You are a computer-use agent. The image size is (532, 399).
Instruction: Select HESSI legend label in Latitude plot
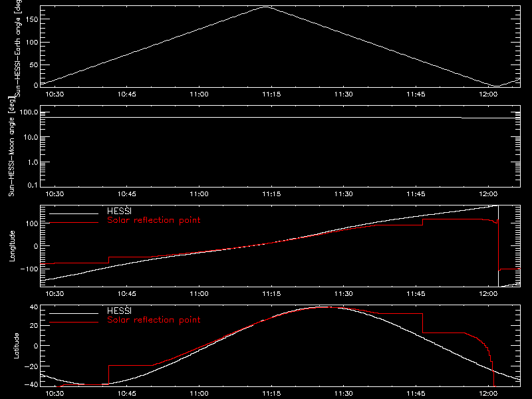click(x=119, y=311)
